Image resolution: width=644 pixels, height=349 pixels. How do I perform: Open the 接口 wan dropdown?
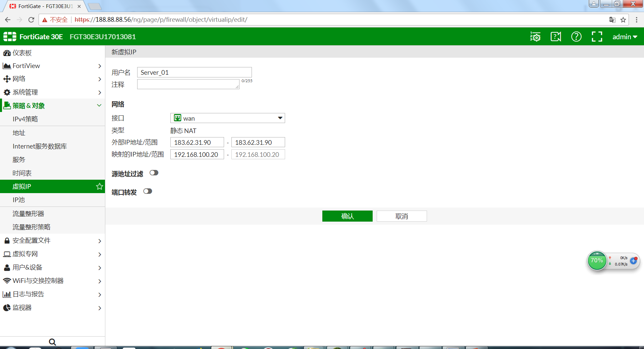click(228, 118)
